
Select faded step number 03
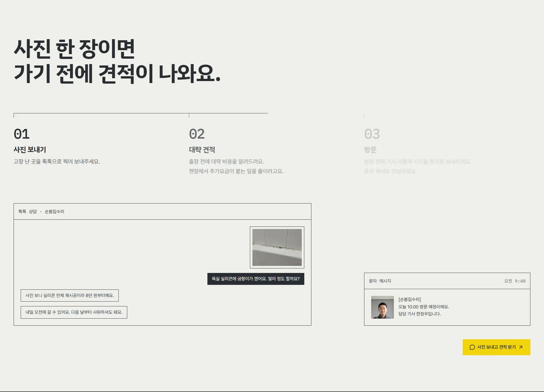tap(372, 134)
